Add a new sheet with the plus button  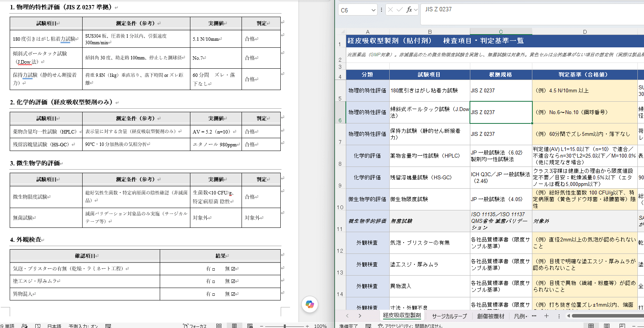[x=546, y=316]
